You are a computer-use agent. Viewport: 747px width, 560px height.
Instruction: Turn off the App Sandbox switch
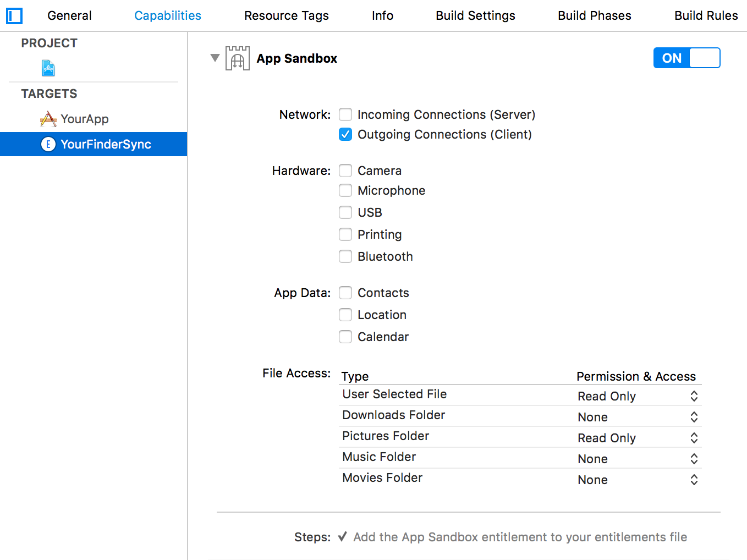pyautogui.click(x=686, y=58)
